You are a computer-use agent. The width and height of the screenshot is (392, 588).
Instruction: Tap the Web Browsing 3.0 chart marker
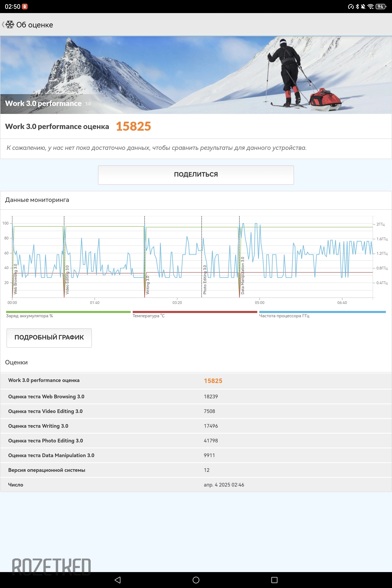coord(15,279)
